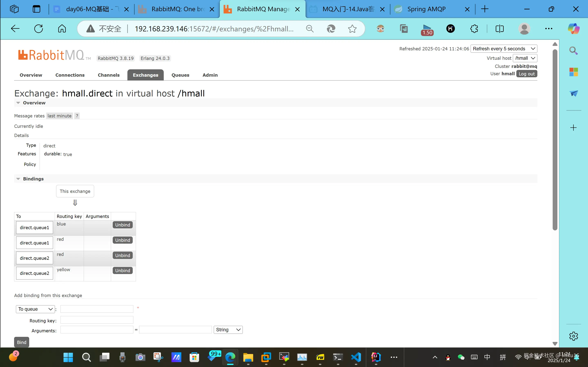Launch Visual Studio Code from taskbar
Viewport: 588px width, 367px height.
pos(356,357)
